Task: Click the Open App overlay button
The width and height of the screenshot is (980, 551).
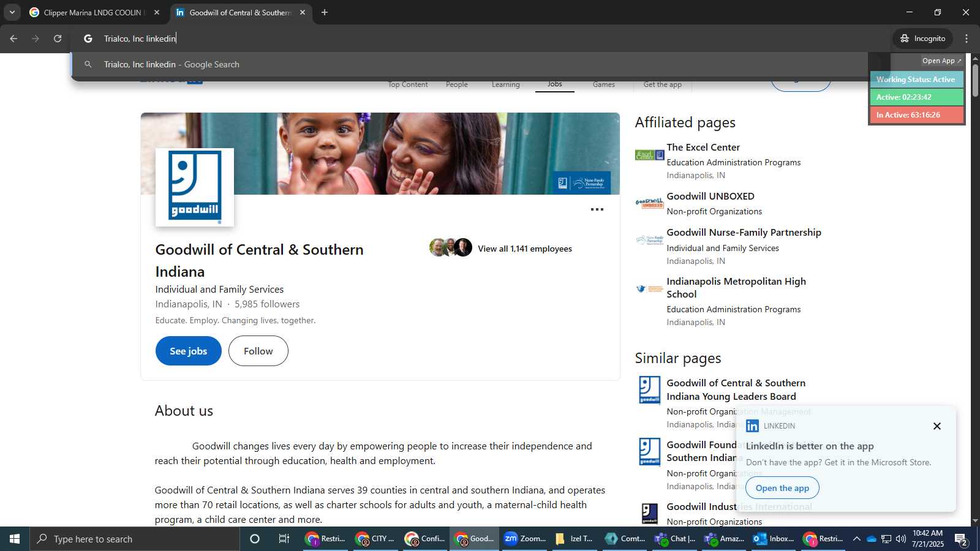Action: [x=941, y=61]
